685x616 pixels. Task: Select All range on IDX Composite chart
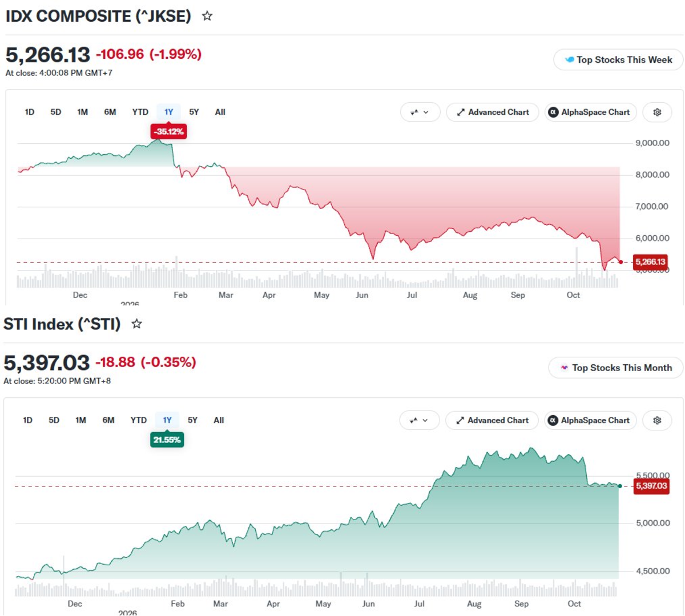[x=220, y=112]
